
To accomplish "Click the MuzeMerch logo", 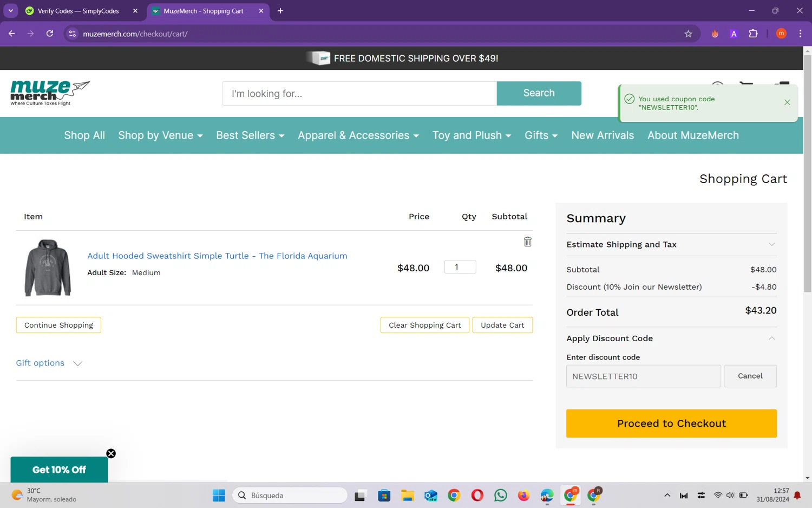I will point(50,93).
